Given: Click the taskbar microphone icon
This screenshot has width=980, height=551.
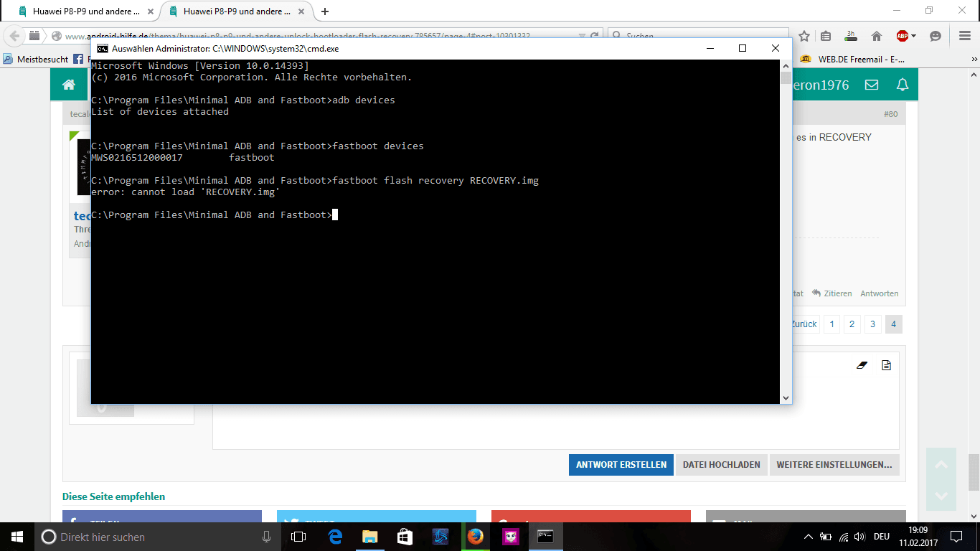Looking at the screenshot, I should click(x=266, y=537).
